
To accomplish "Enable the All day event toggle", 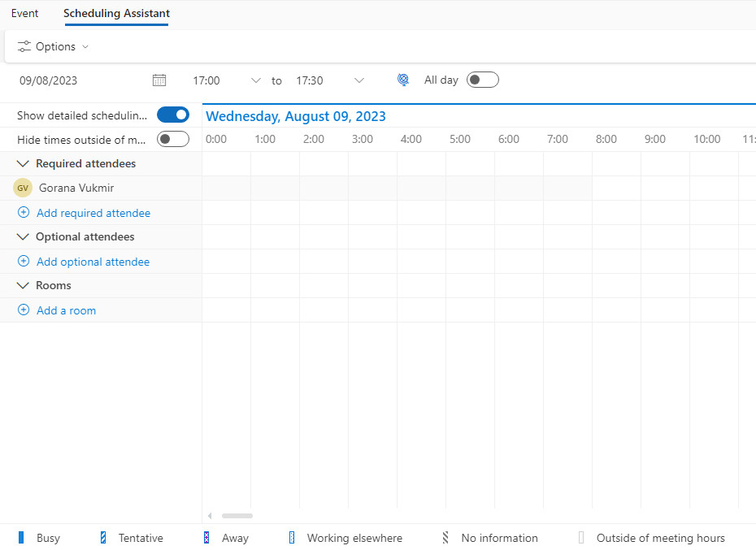I will click(482, 80).
